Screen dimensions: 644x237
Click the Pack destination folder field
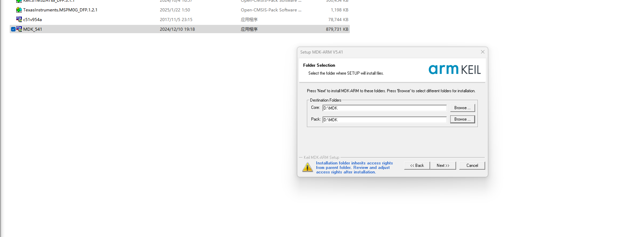[x=384, y=120]
